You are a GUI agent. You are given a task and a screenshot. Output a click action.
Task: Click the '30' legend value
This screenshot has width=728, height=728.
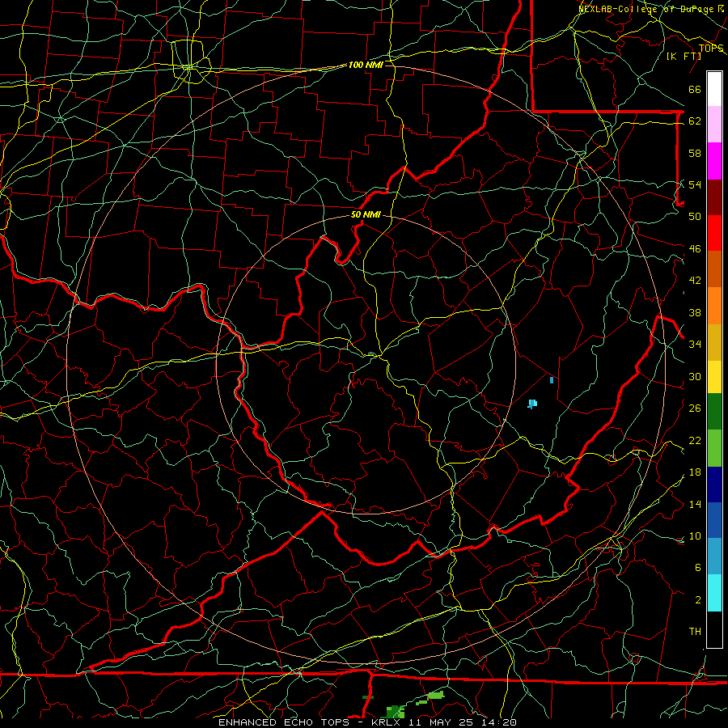click(x=695, y=376)
